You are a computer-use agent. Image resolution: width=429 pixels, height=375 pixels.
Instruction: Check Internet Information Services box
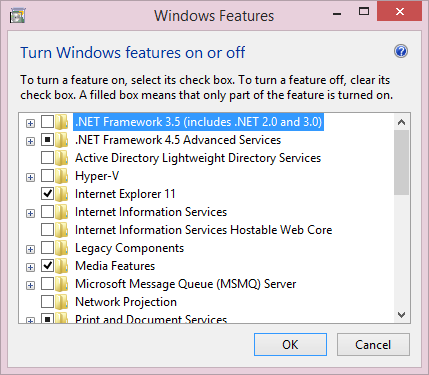pyautogui.click(x=47, y=212)
